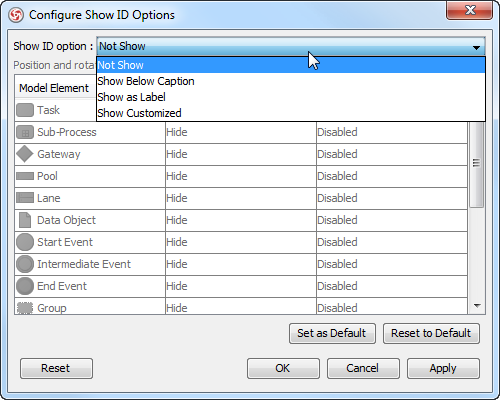Image resolution: width=500 pixels, height=400 pixels.
Task: Click the Disabled cell in Sub-Process row
Action: [392, 132]
